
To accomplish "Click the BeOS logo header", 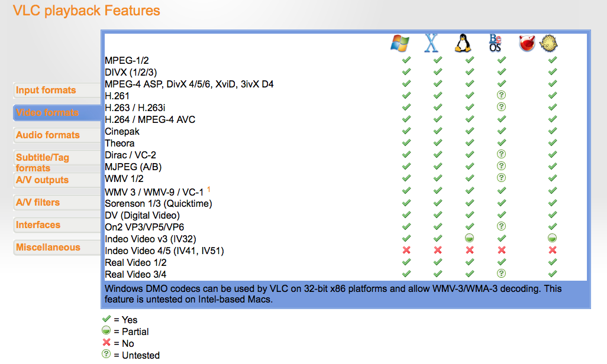I will coord(495,43).
